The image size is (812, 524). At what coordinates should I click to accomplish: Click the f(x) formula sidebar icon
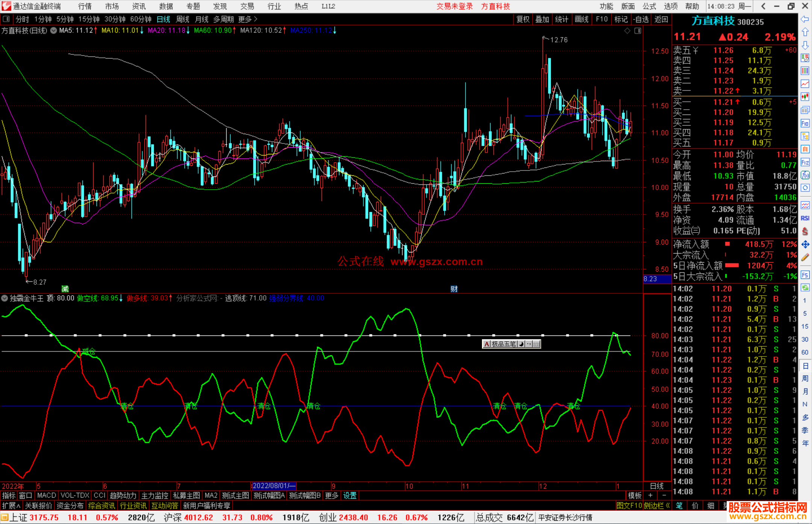(x=805, y=175)
